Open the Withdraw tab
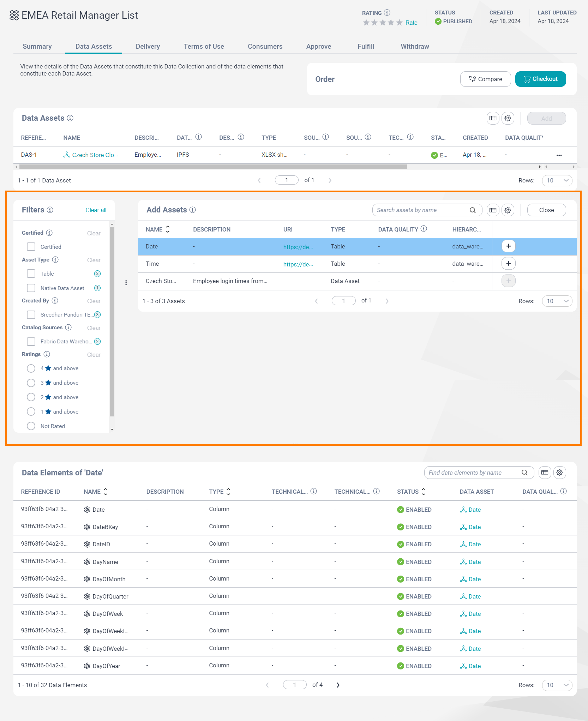588x721 pixels. click(x=415, y=47)
